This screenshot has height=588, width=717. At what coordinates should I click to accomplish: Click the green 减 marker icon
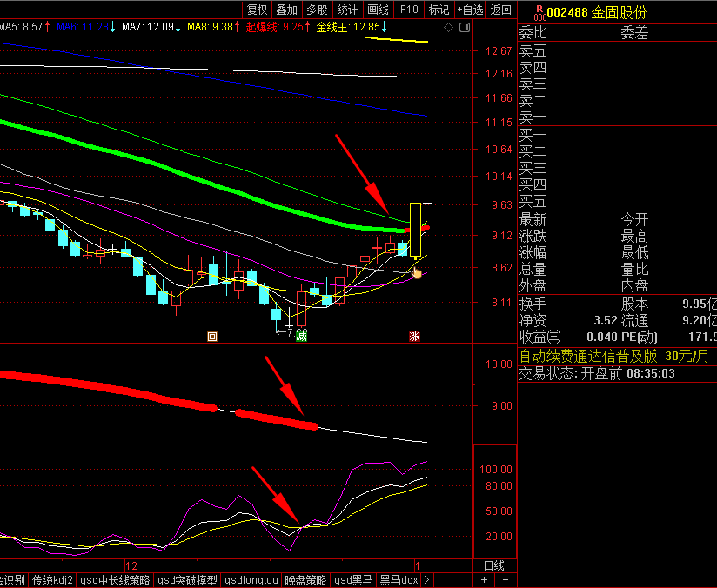[301, 336]
